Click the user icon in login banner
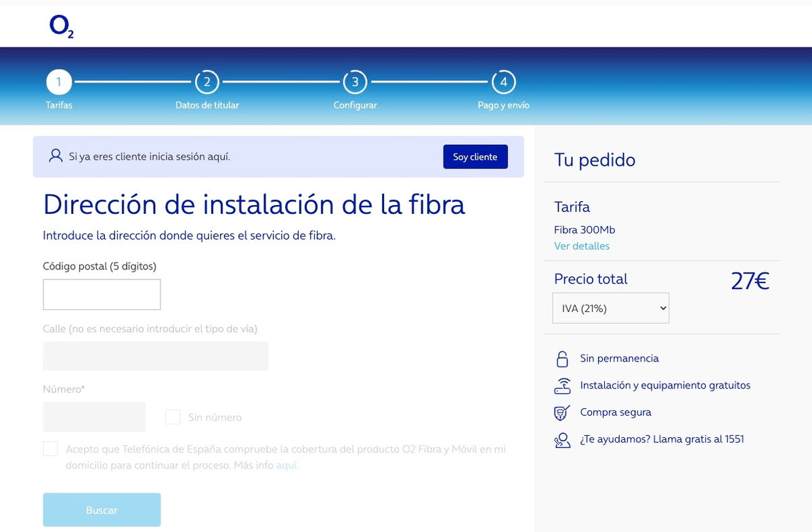Screen dimensions: 812x532 coord(56,156)
